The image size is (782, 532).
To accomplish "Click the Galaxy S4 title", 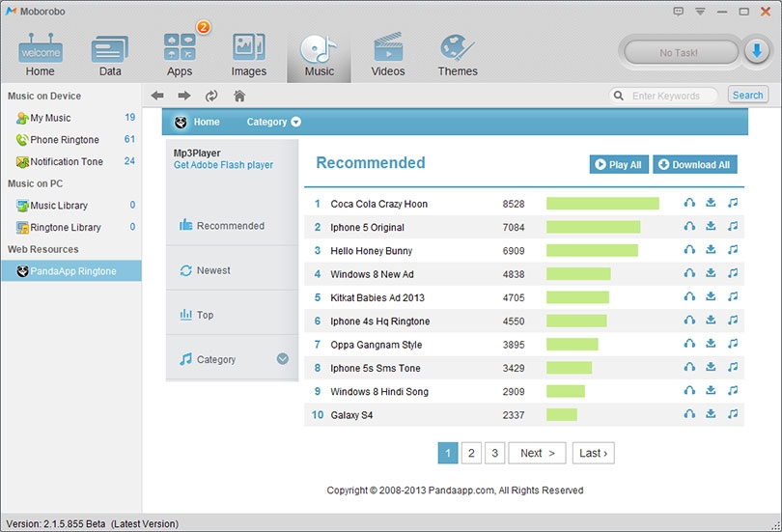I will click(x=351, y=415).
